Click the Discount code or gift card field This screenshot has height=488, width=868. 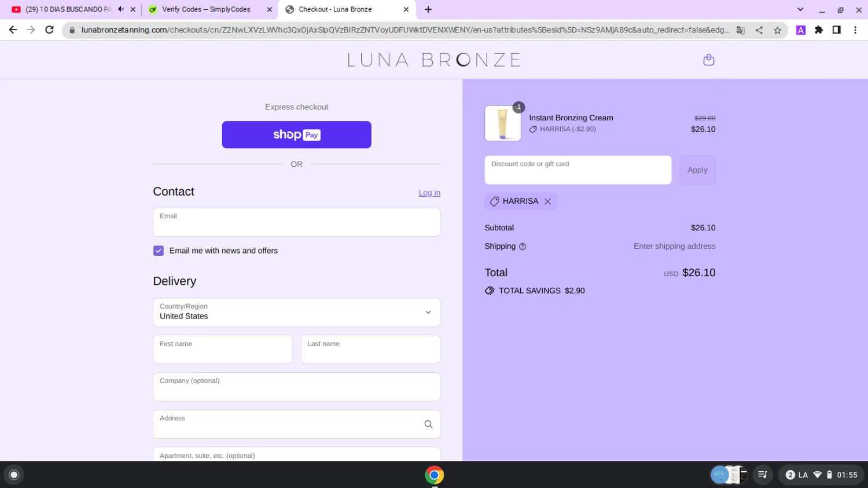pyautogui.click(x=578, y=170)
